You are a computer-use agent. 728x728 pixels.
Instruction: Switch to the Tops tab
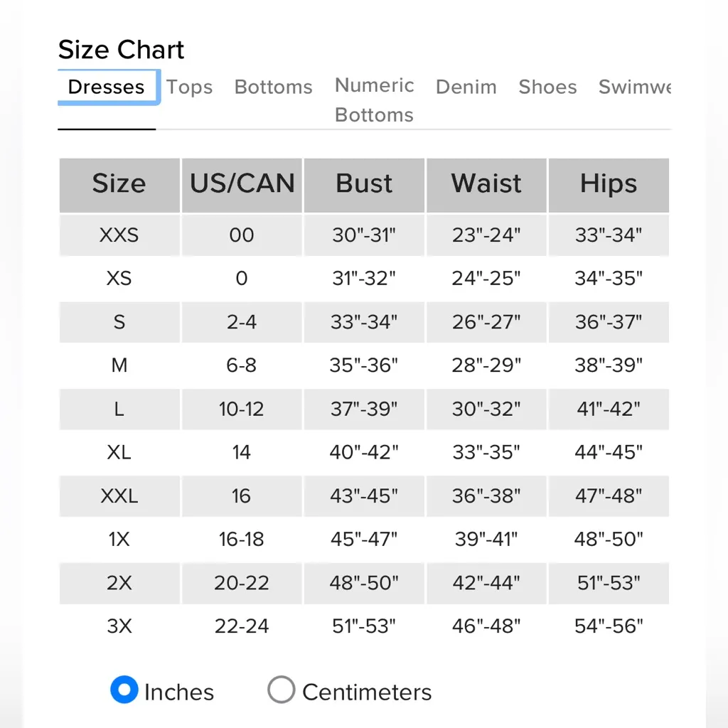190,87
